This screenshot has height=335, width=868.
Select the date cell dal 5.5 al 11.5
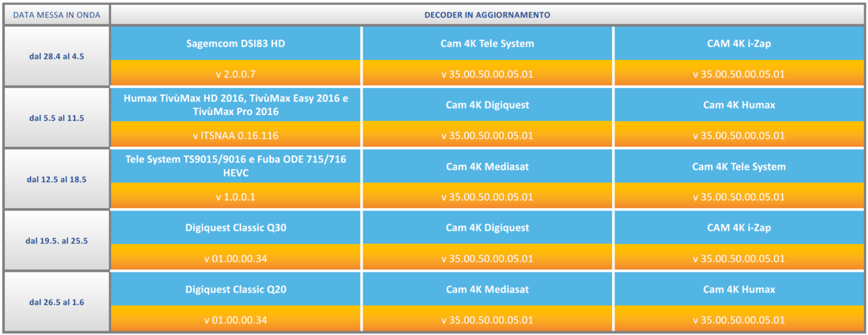point(57,118)
